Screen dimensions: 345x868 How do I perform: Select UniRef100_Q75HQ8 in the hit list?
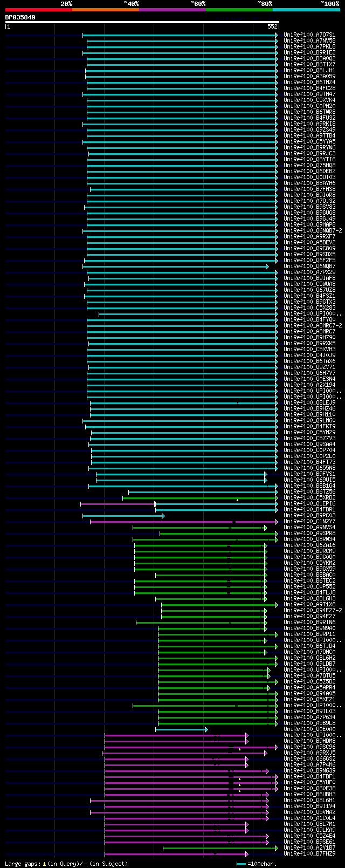(309, 166)
